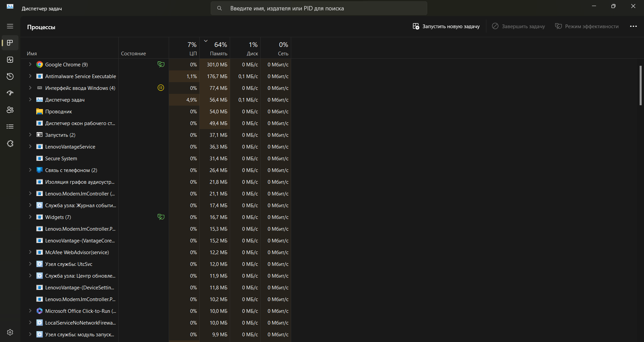Expand the Google Chrome (9) group
The image size is (644, 342).
click(x=30, y=64)
